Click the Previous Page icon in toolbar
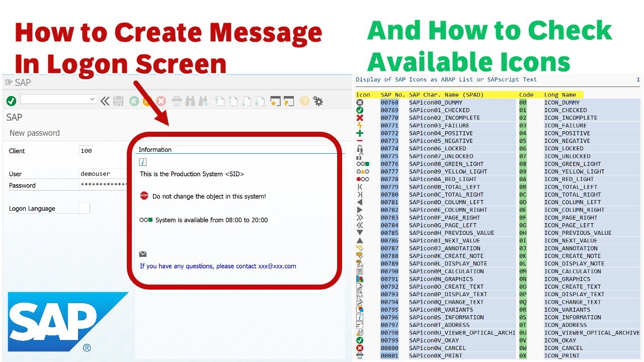This screenshot has width=644, height=362. pyautogui.click(x=232, y=101)
